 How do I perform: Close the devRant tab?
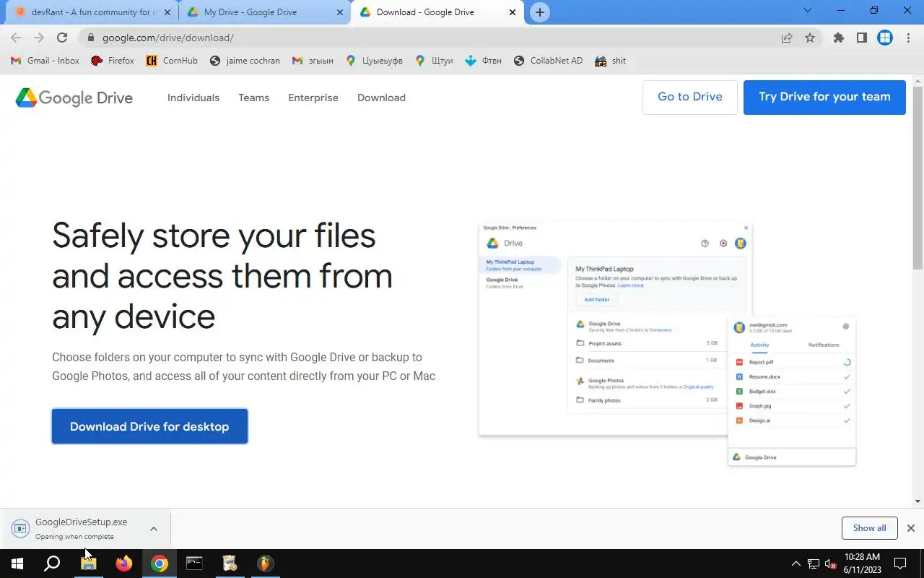click(x=167, y=12)
